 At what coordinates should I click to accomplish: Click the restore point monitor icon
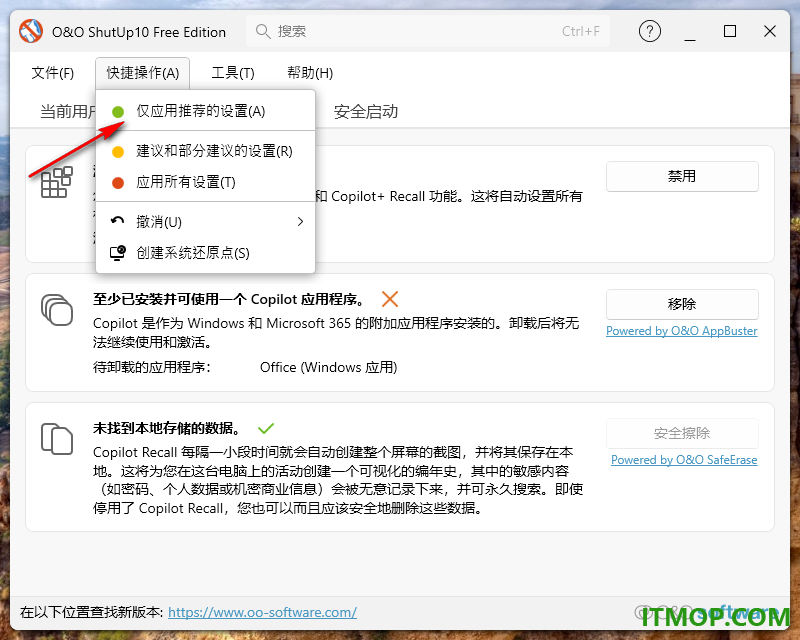click(118, 253)
